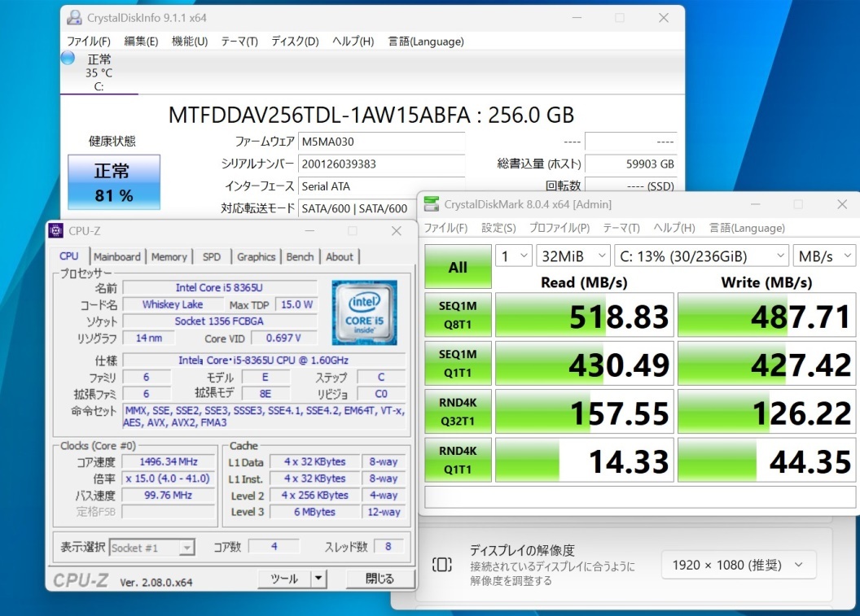
Task: Open テーマ(T) menu in CrystalDiskInfo
Action: click(239, 42)
